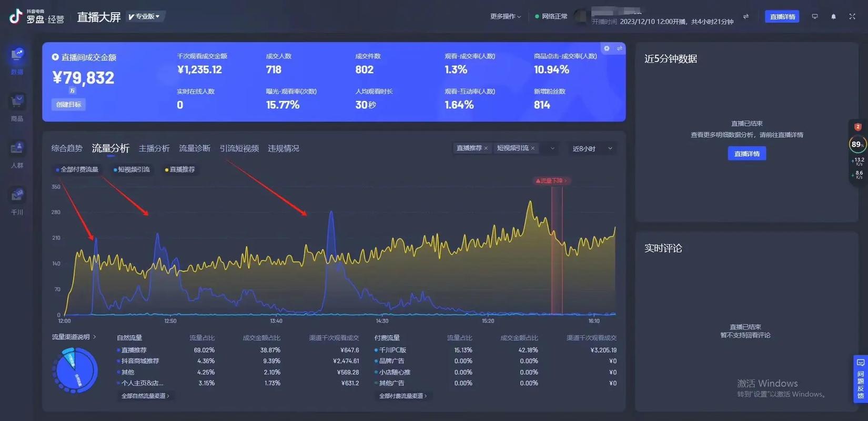Expand 全部付费流量渠道
The height and width of the screenshot is (421, 868).
[x=403, y=396]
